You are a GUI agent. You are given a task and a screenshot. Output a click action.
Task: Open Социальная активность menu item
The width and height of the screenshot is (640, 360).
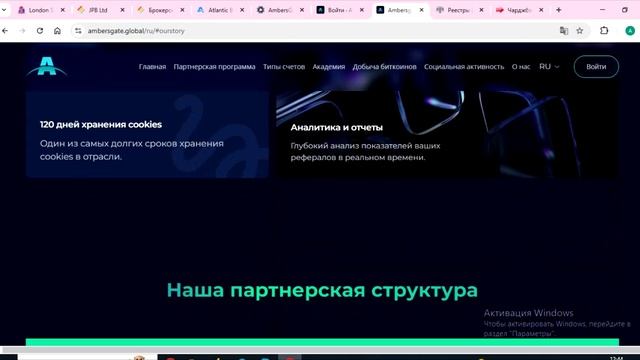[x=464, y=67]
